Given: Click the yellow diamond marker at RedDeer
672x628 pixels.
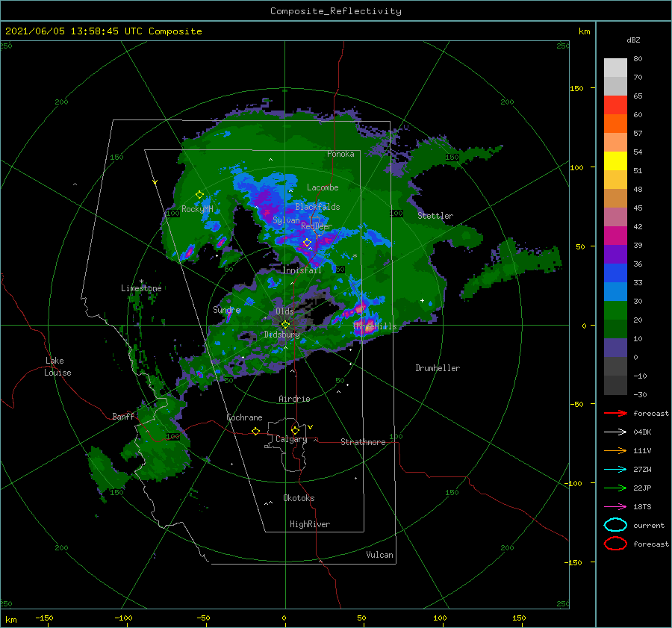Looking at the screenshot, I should (x=307, y=243).
